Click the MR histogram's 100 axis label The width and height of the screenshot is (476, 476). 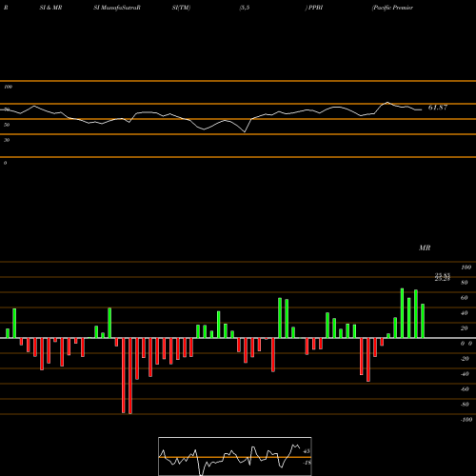466,268
